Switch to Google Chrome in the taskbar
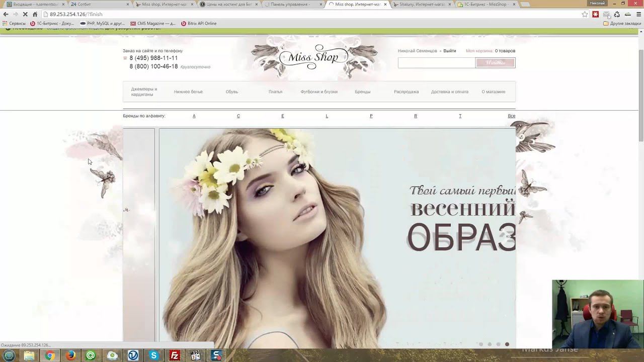This screenshot has width=644, height=362. pos(50,355)
